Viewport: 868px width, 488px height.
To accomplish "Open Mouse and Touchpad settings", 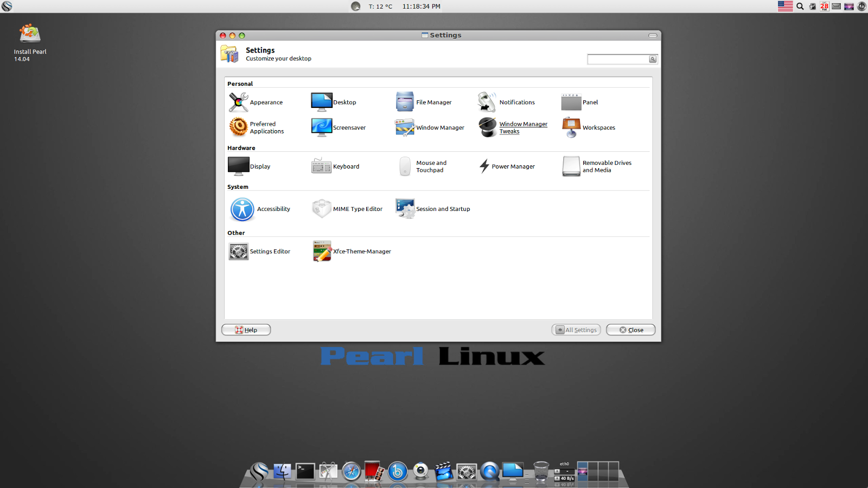I will pyautogui.click(x=423, y=166).
